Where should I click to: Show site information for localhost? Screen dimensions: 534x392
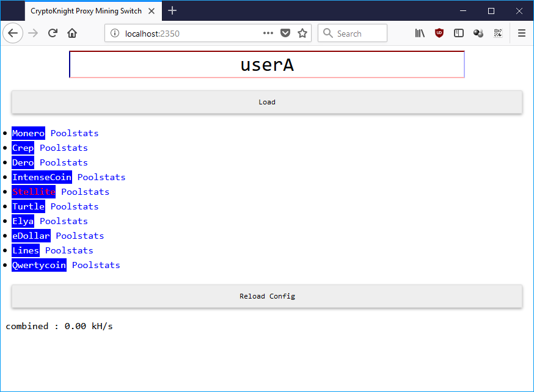(x=115, y=33)
